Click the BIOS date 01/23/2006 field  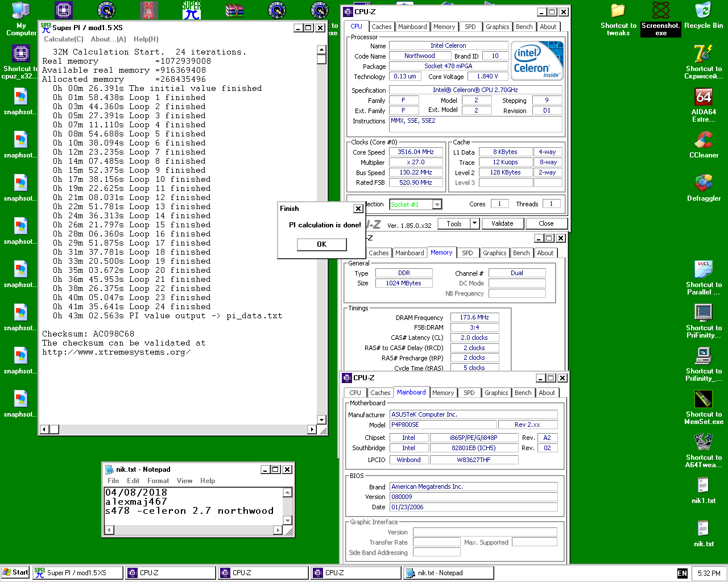[x=473, y=507]
